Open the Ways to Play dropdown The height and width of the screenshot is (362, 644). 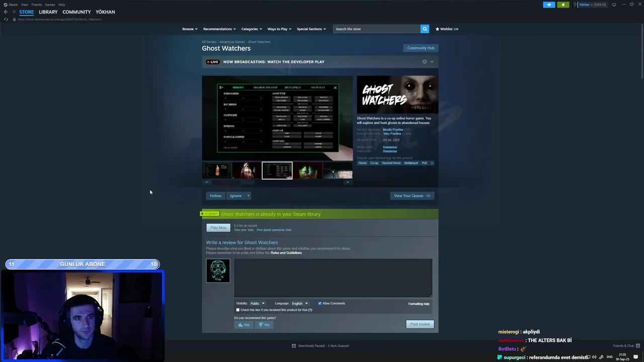[279, 29]
